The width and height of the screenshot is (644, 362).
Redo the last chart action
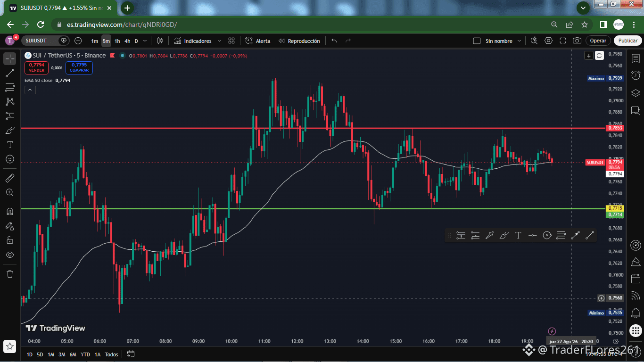[x=348, y=41]
